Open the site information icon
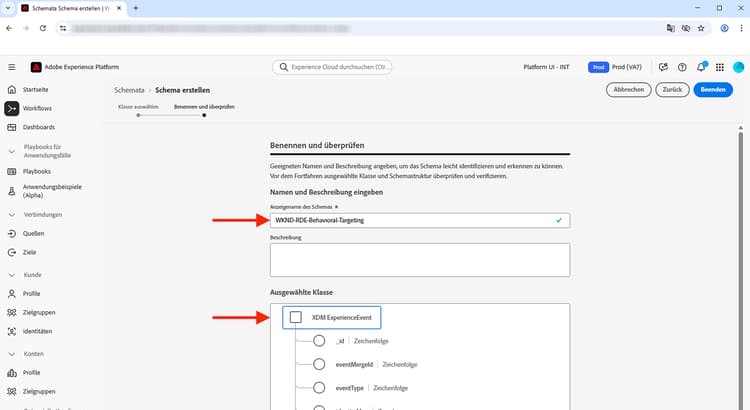Screen dimensions: 750x410 63,28
